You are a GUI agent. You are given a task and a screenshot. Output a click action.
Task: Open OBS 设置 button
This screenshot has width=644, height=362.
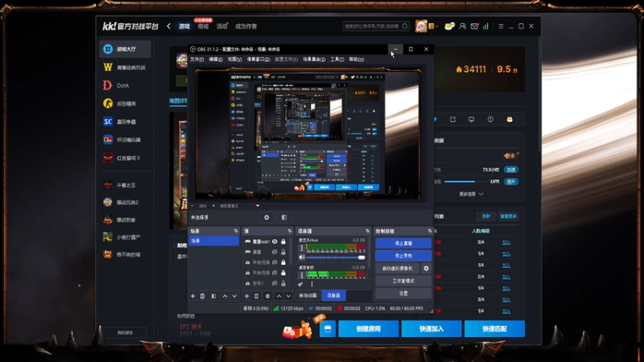click(403, 294)
